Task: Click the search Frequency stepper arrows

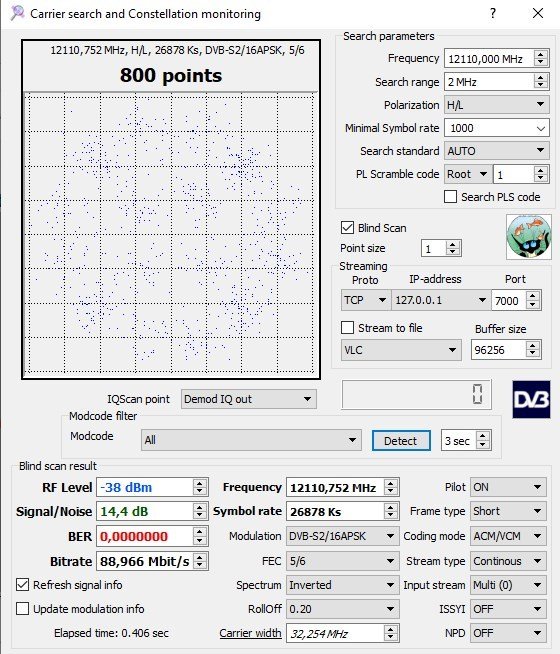Action: pyautogui.click(x=541, y=58)
